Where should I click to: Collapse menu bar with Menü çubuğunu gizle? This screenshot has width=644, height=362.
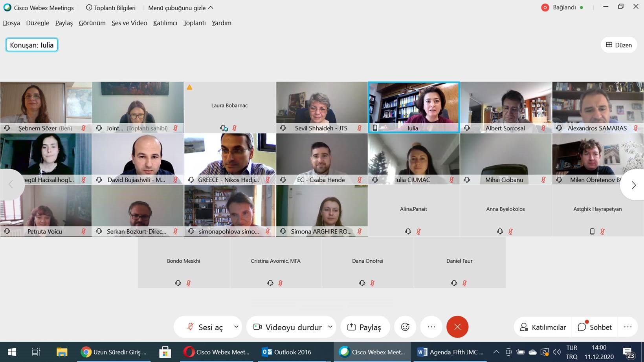181,8
